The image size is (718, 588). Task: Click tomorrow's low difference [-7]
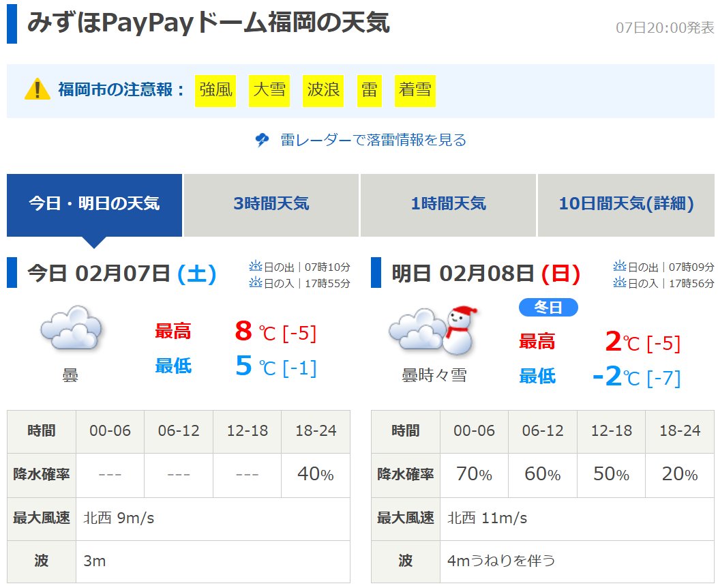pos(663,379)
